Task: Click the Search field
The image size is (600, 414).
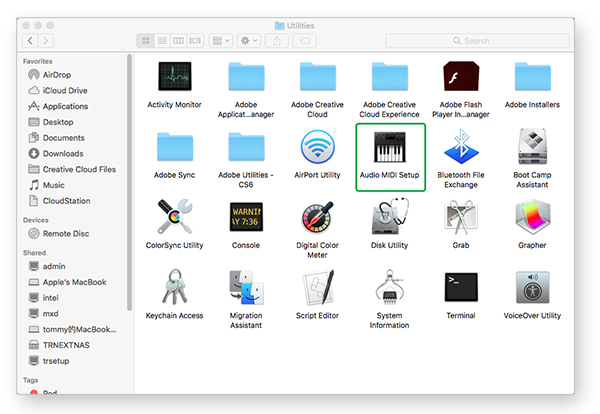Action: point(478,41)
